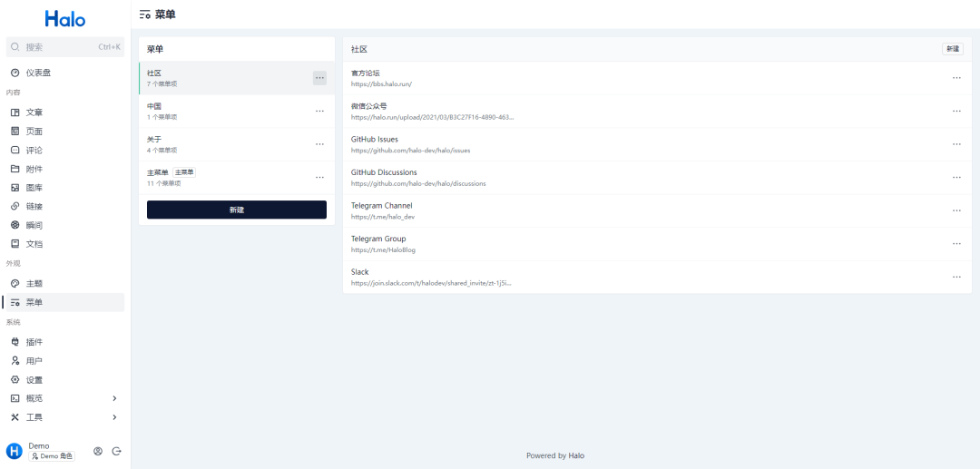The image size is (980, 469).
Task: Open ellipsis menu for Telegram Channel item
Action: tap(956, 210)
